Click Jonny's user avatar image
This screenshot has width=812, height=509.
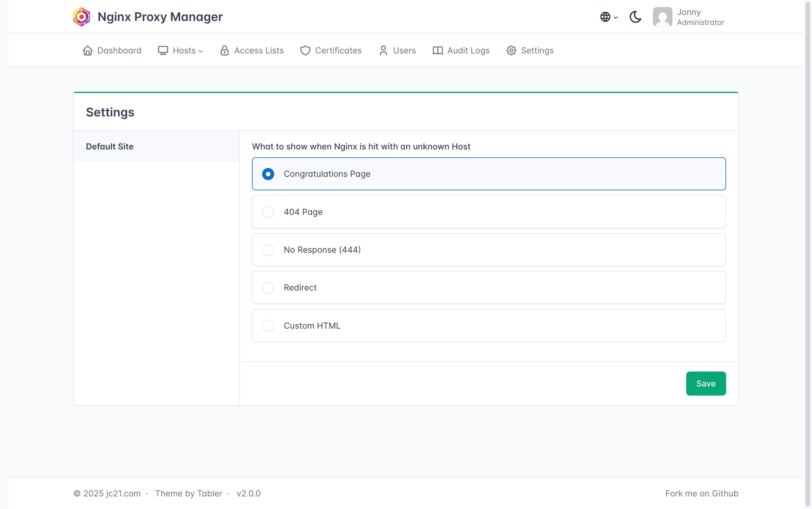click(662, 17)
